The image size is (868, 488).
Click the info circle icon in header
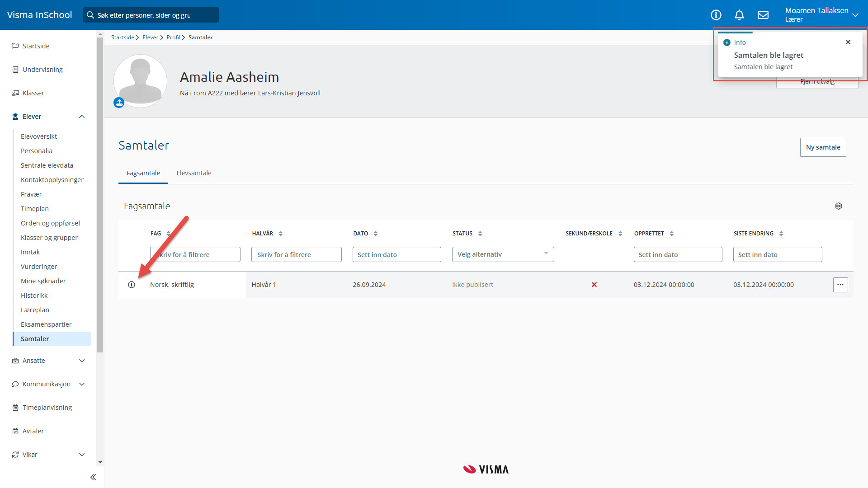click(716, 15)
